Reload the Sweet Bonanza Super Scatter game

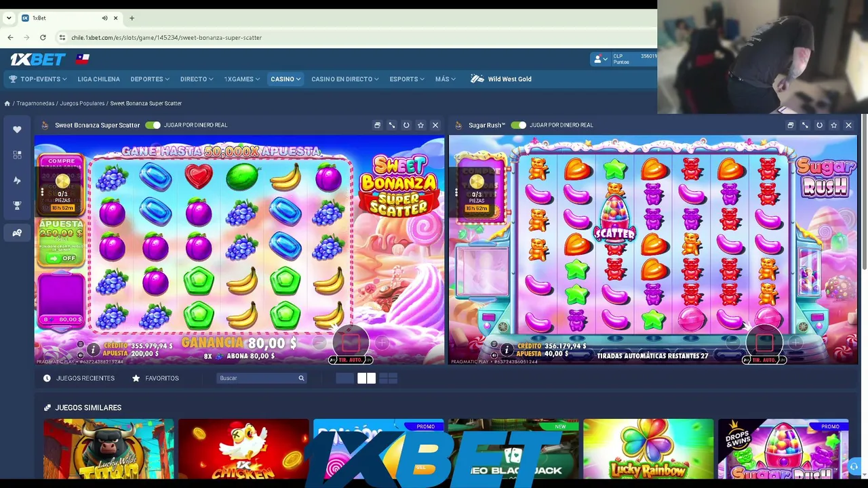tap(406, 125)
